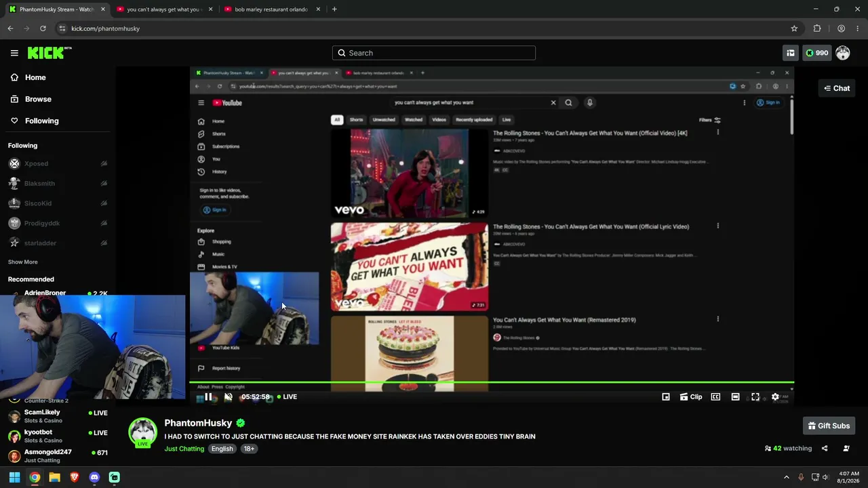Click the English language tag
The height and width of the screenshot is (488, 868).
(x=222, y=449)
